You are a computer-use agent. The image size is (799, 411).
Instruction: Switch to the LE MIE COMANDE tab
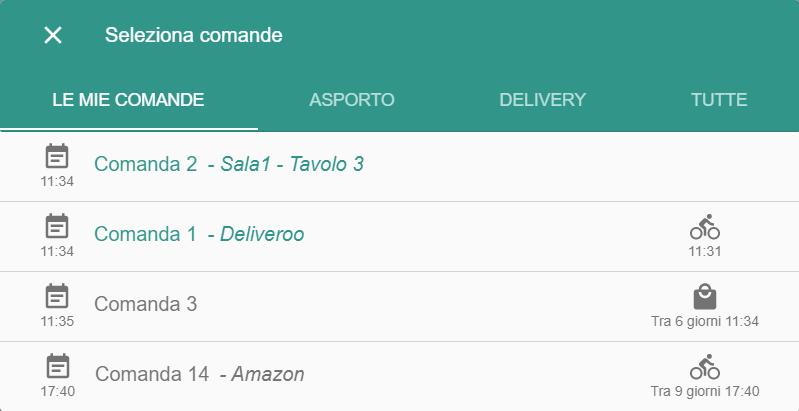128,100
